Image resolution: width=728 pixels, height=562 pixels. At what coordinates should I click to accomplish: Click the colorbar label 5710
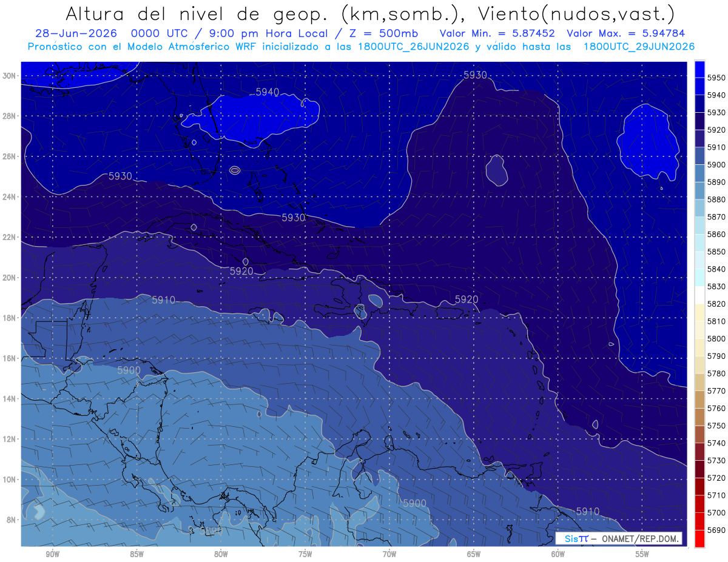pos(716,495)
